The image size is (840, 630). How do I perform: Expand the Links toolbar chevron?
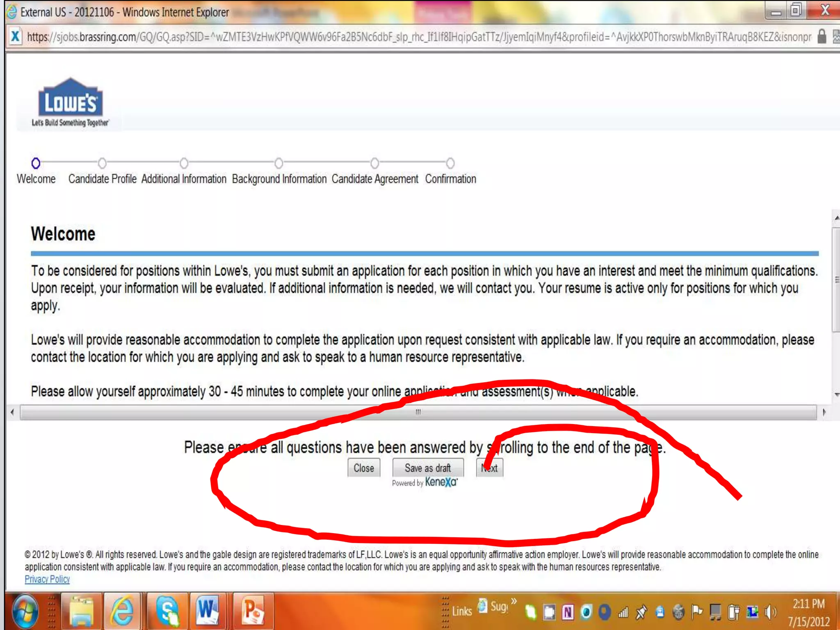tap(514, 601)
